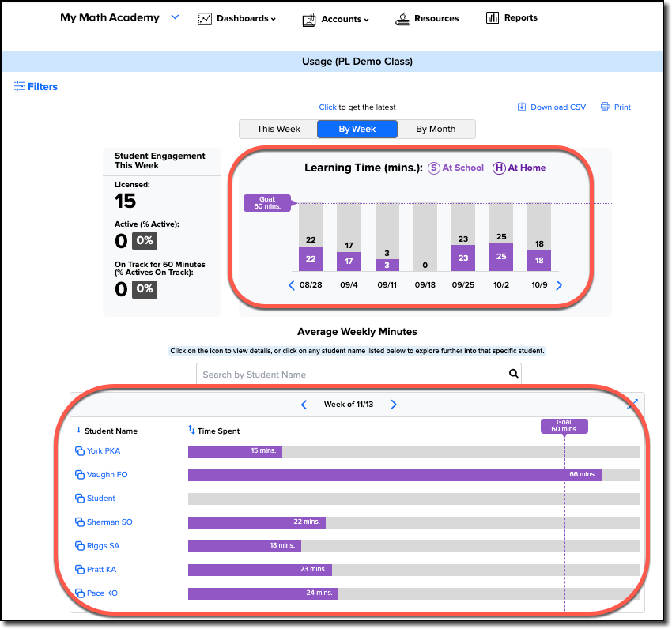Click the search magnifier icon

[513, 374]
